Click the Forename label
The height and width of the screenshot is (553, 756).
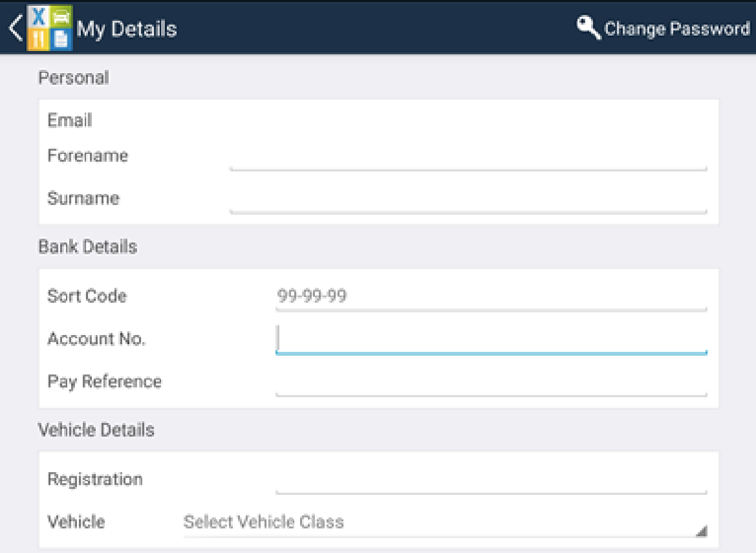tap(87, 156)
